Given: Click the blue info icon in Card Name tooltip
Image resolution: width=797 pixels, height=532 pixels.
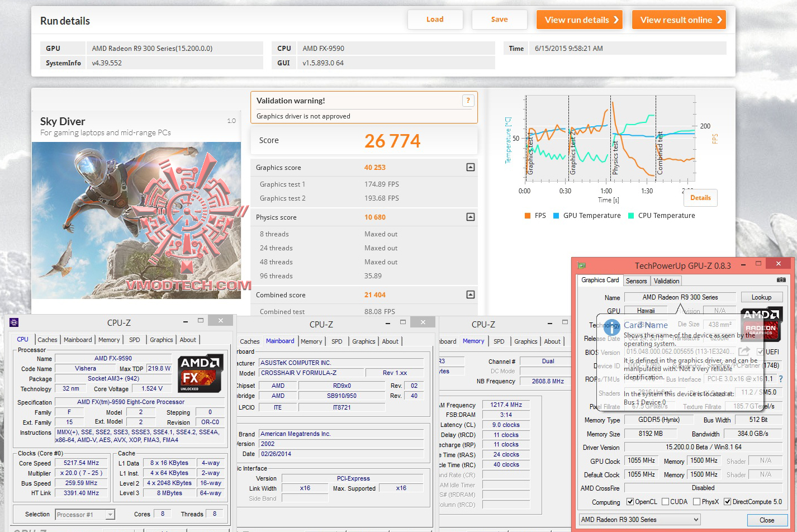Looking at the screenshot, I should coord(612,327).
